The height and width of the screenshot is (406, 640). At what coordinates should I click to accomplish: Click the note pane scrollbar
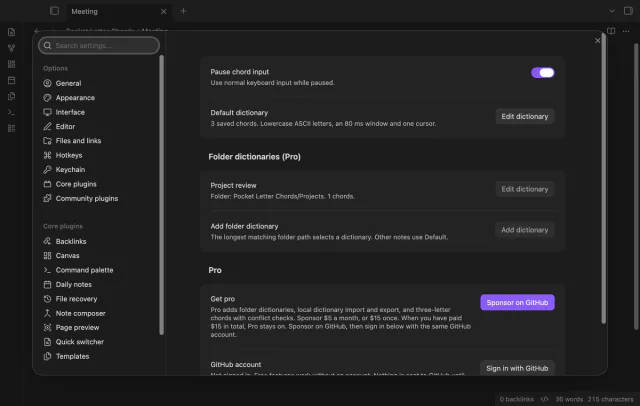(636, 186)
